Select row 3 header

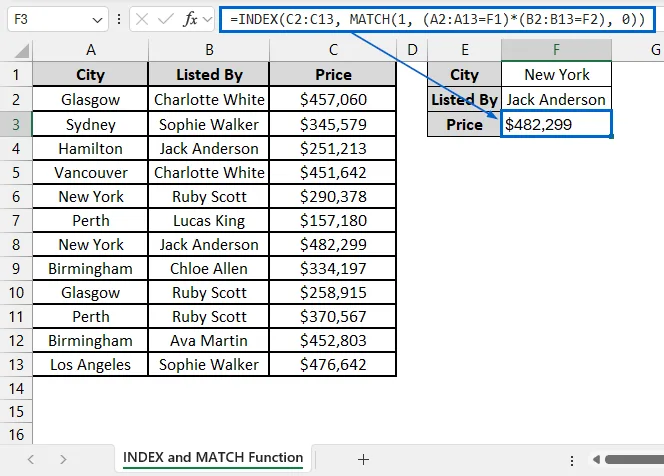[x=16, y=124]
